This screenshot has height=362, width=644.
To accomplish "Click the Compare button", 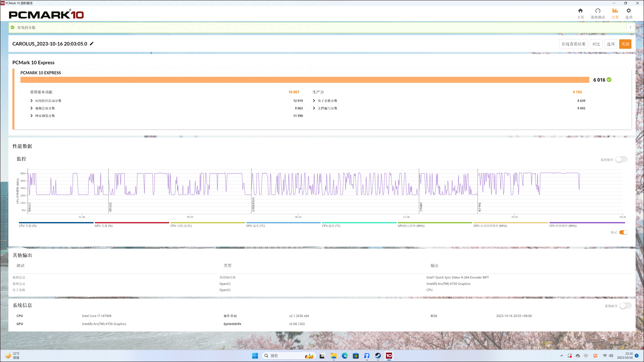I will tap(596, 44).
